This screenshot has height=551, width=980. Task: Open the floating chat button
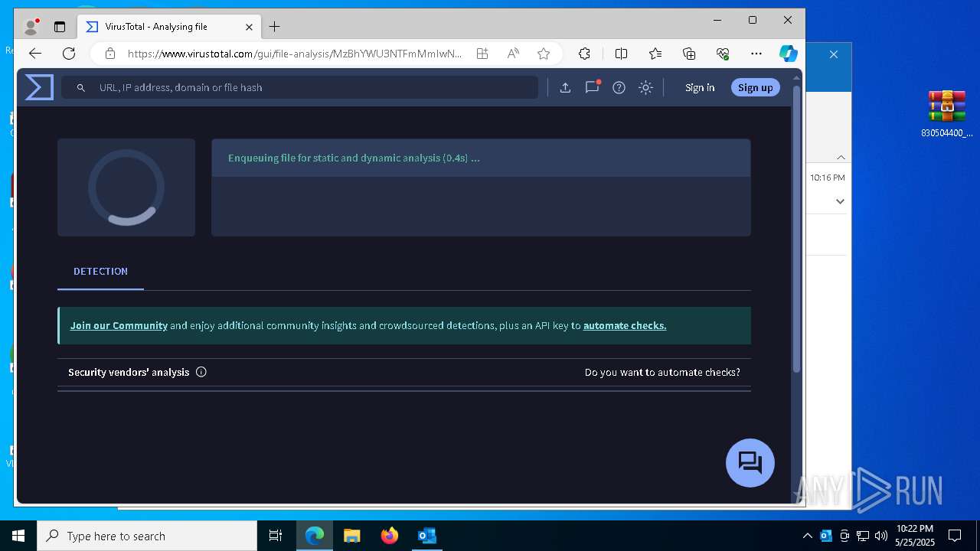click(x=750, y=463)
